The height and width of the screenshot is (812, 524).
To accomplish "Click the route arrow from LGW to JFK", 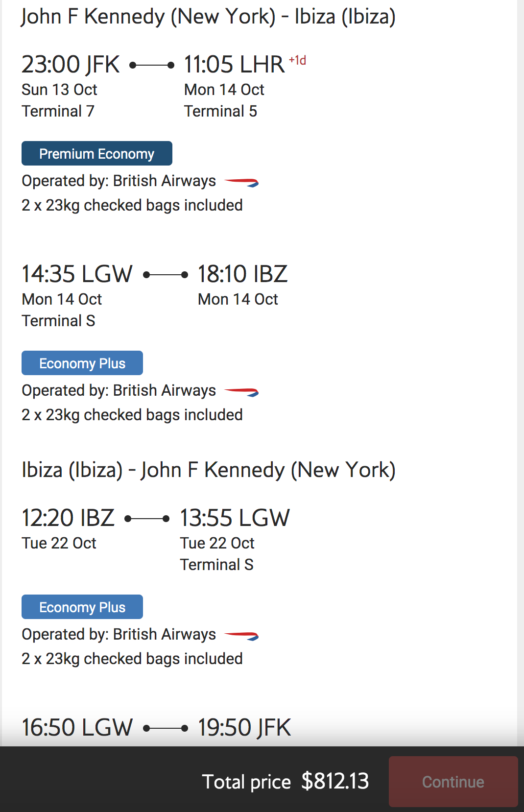I will [166, 728].
